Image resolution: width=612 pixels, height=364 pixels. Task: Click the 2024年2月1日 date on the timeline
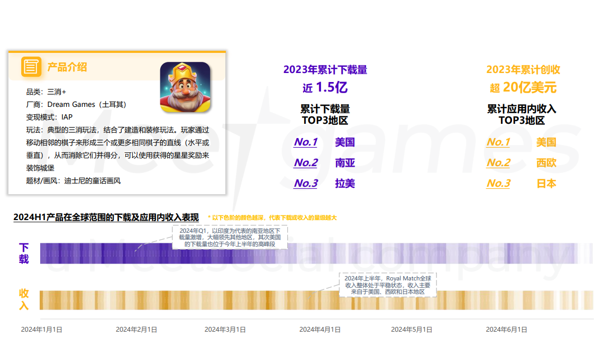pyautogui.click(x=136, y=330)
